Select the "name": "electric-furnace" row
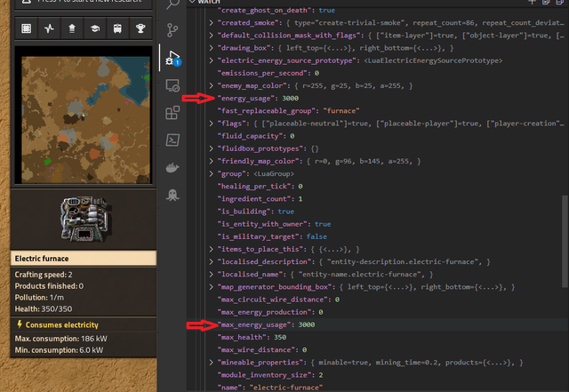 point(377,387)
